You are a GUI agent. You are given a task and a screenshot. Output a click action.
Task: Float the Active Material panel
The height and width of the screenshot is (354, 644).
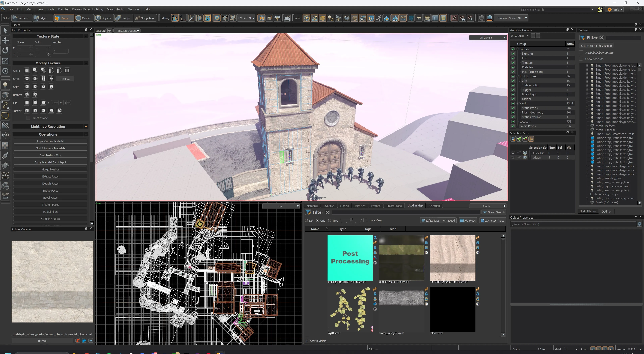tap(86, 229)
